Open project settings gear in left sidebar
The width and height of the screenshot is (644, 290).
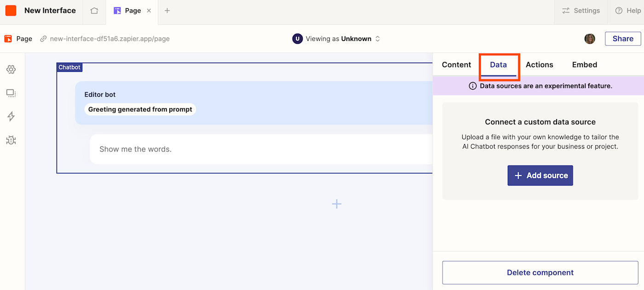coord(11,69)
